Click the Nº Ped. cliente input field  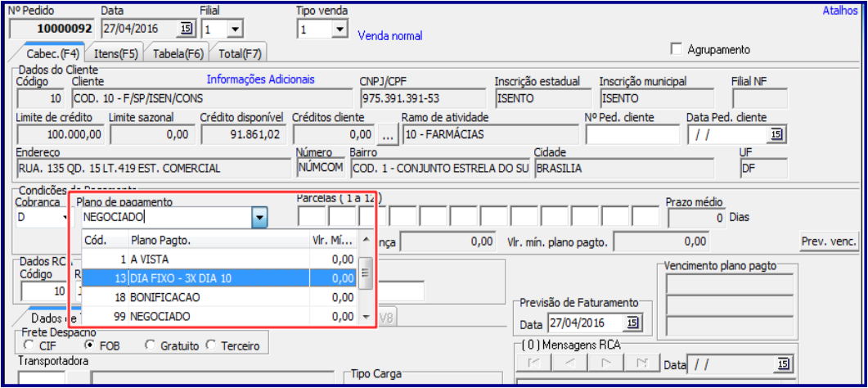632,134
